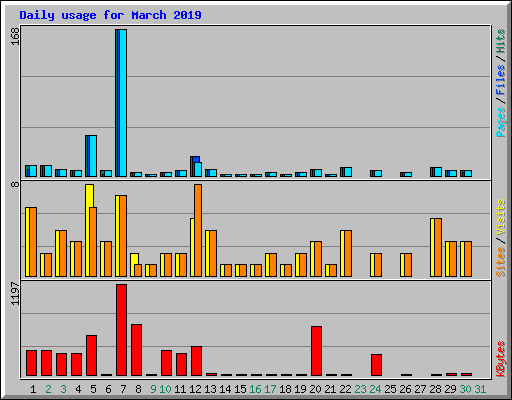The width and height of the screenshot is (512, 400).
Task: Click day 28 on the x-axis
Action: point(435,389)
